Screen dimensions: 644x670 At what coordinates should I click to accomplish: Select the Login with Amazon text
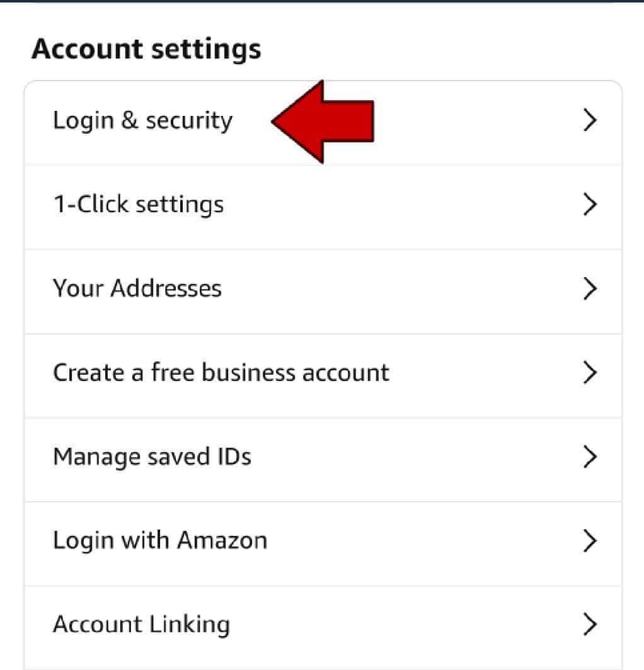pos(160,540)
